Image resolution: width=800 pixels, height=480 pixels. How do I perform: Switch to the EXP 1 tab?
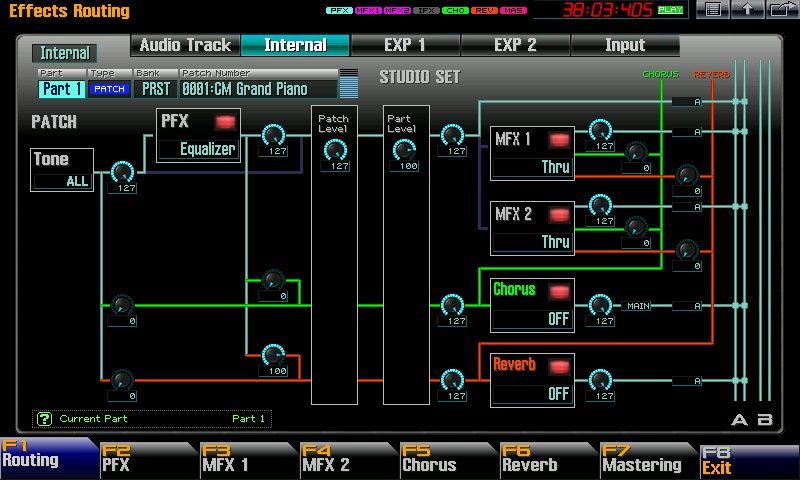tap(405, 45)
